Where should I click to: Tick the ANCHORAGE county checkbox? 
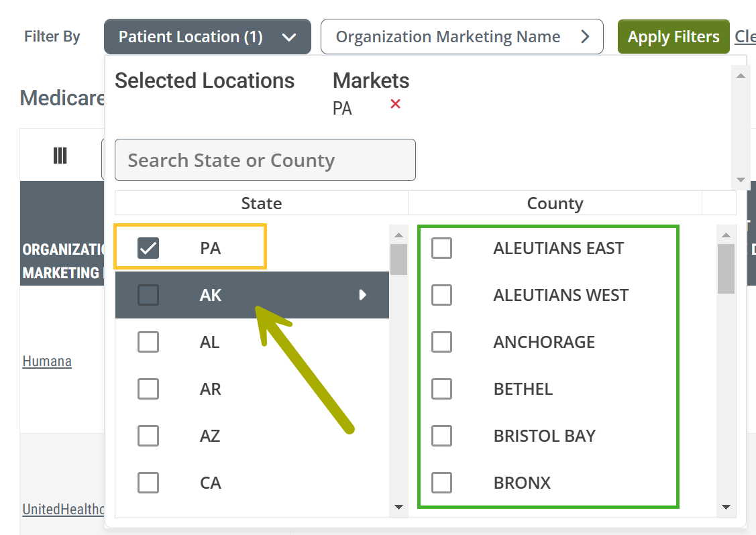(441, 342)
